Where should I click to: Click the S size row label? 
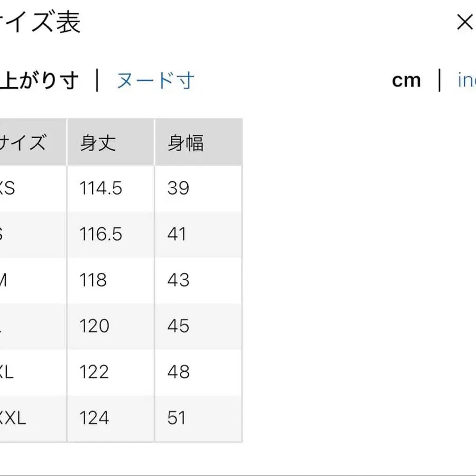6,234
